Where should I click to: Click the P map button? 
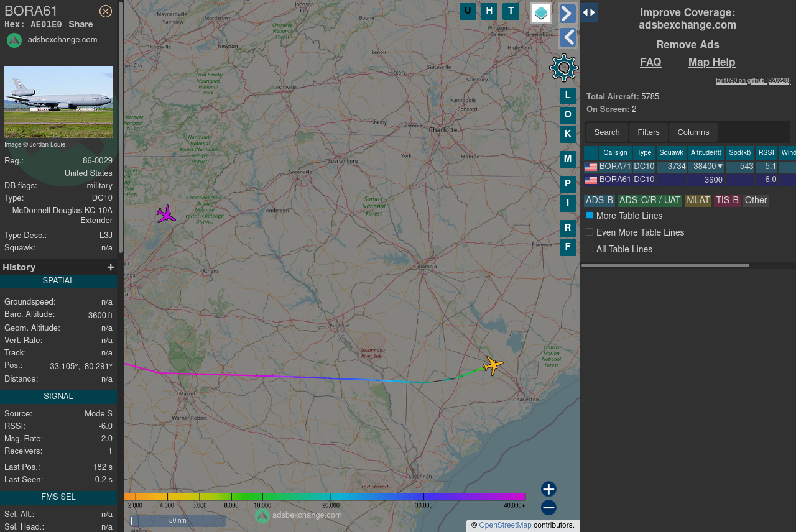(x=568, y=184)
